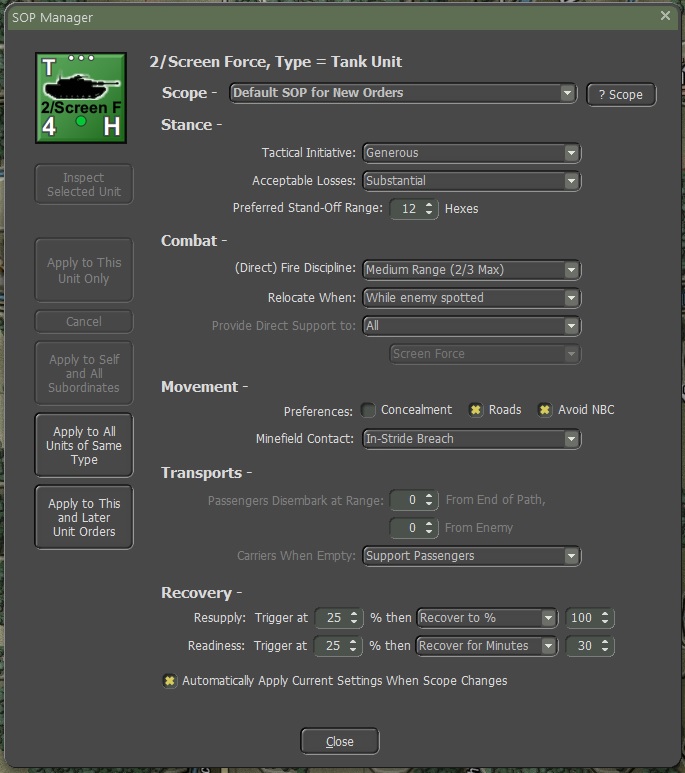Click the Hexes unit label
Viewport: 685px width, 773px height.
point(462,209)
